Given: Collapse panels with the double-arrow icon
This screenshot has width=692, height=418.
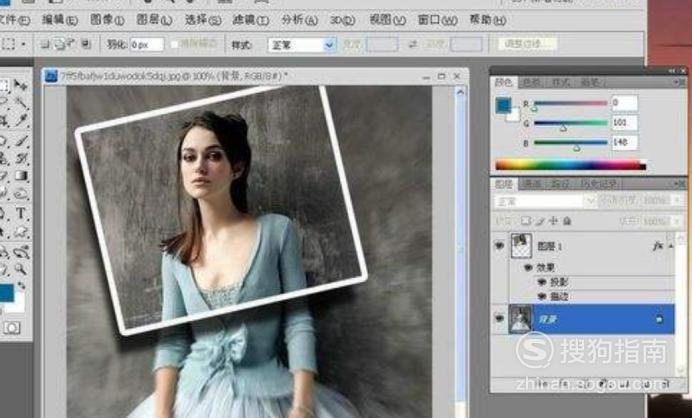Looking at the screenshot, I should [672, 71].
